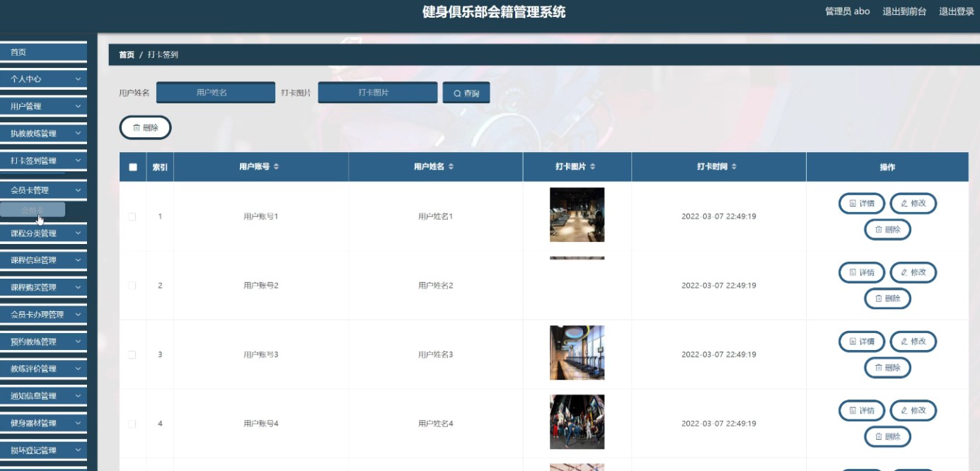Image resolution: width=980 pixels, height=471 pixels.
Task: Expand the 个人中心 sidebar chevron
Action: click(x=78, y=79)
